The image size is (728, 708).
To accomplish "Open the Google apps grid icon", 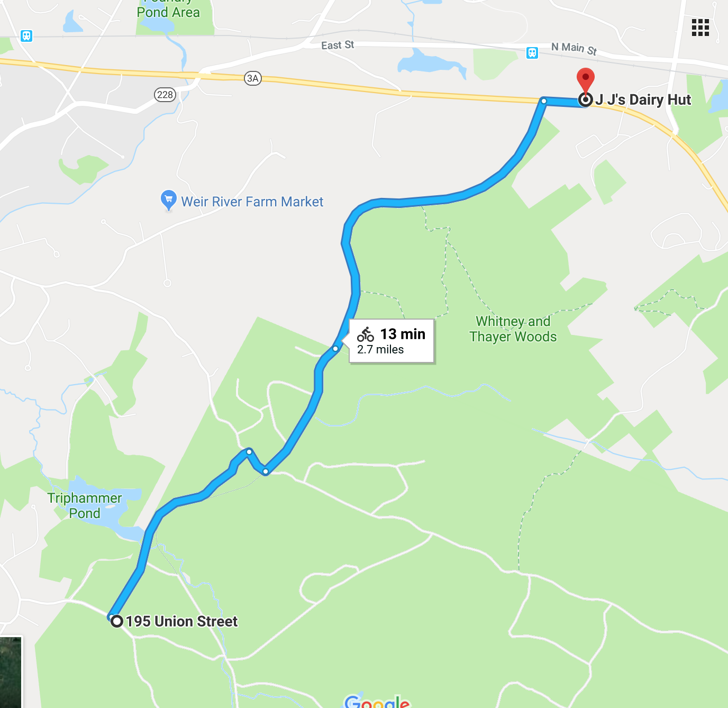I will [x=700, y=28].
